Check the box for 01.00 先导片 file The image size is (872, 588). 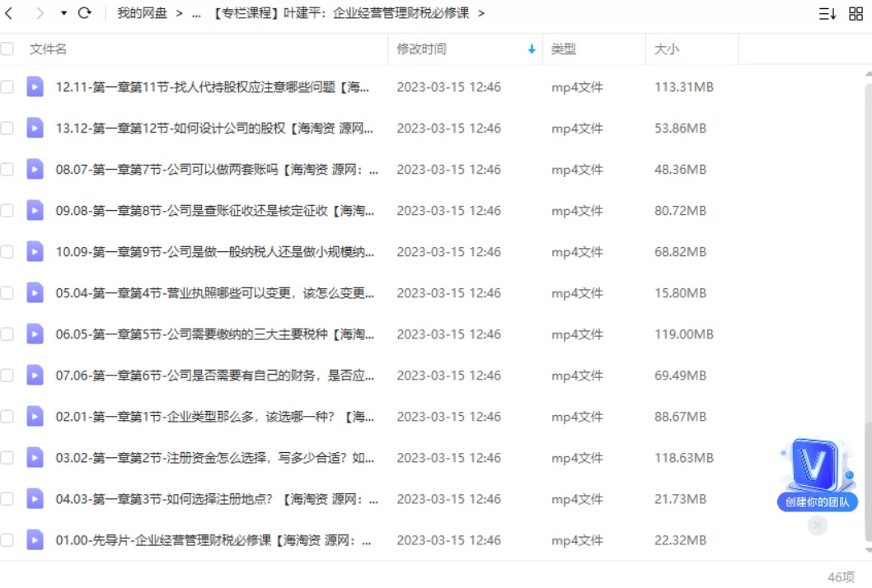coord(7,539)
